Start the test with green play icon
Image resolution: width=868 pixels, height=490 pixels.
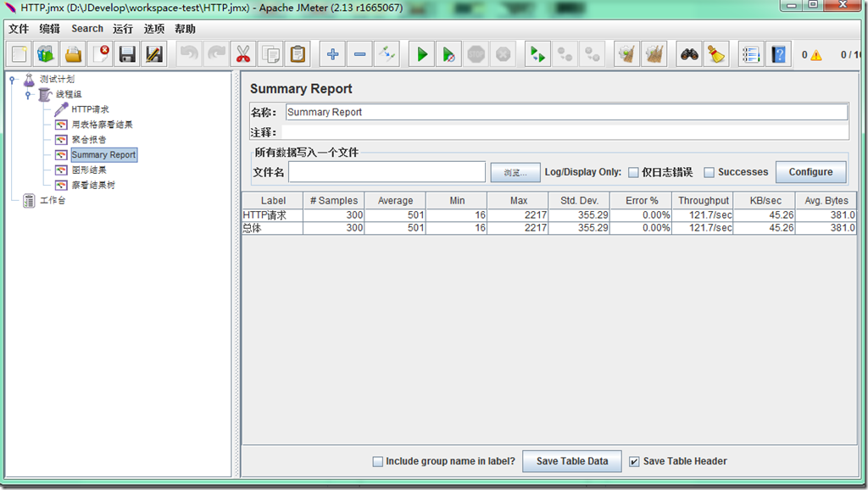[422, 54]
